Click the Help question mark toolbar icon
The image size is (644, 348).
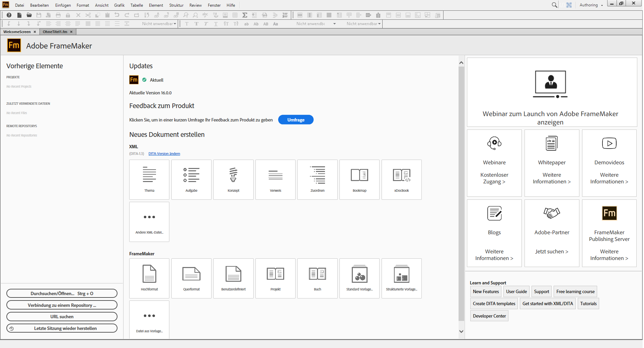(9, 15)
